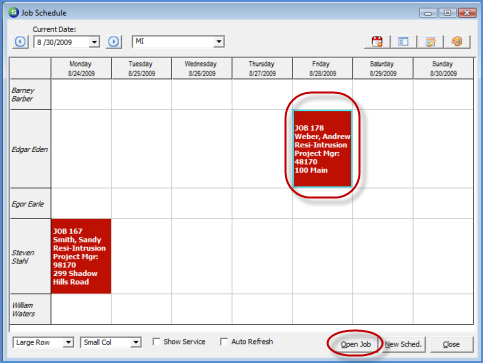Click the New Sched. button
The width and height of the screenshot is (483, 363).
tap(403, 344)
